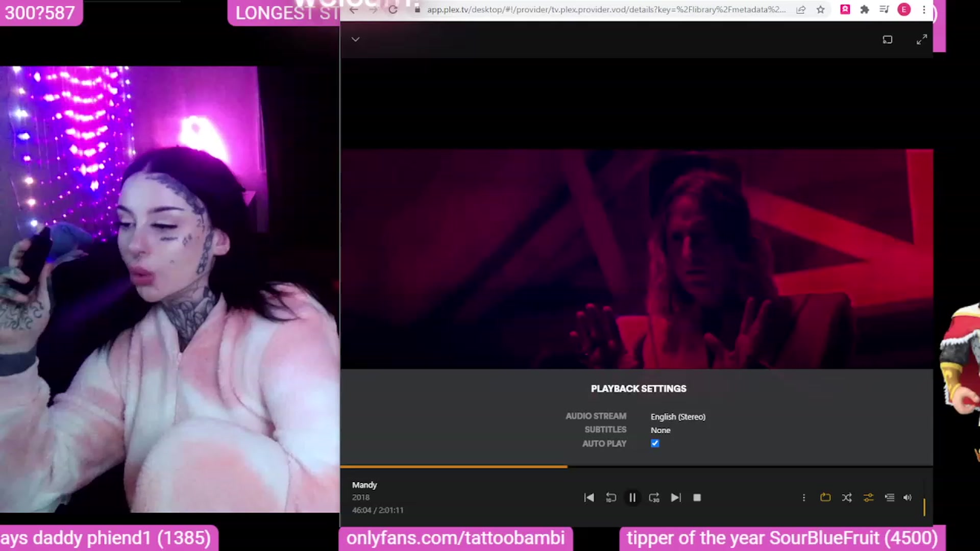
Task: Rewind playback by 10 seconds
Action: [610, 497]
